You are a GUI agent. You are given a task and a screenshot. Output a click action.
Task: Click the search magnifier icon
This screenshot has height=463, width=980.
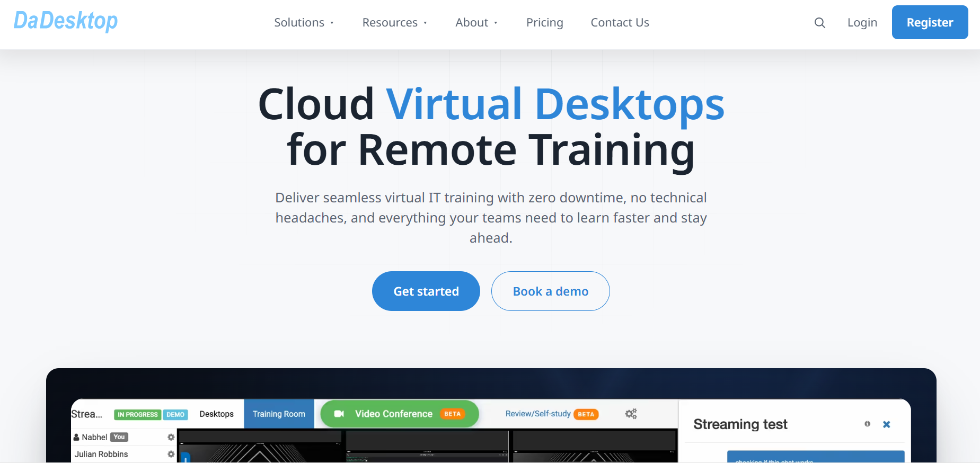(819, 23)
